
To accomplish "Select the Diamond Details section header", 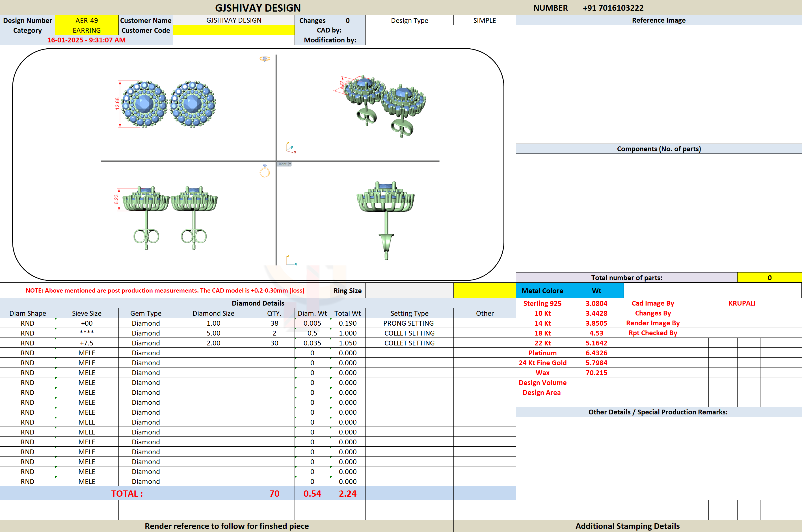I will click(258, 303).
